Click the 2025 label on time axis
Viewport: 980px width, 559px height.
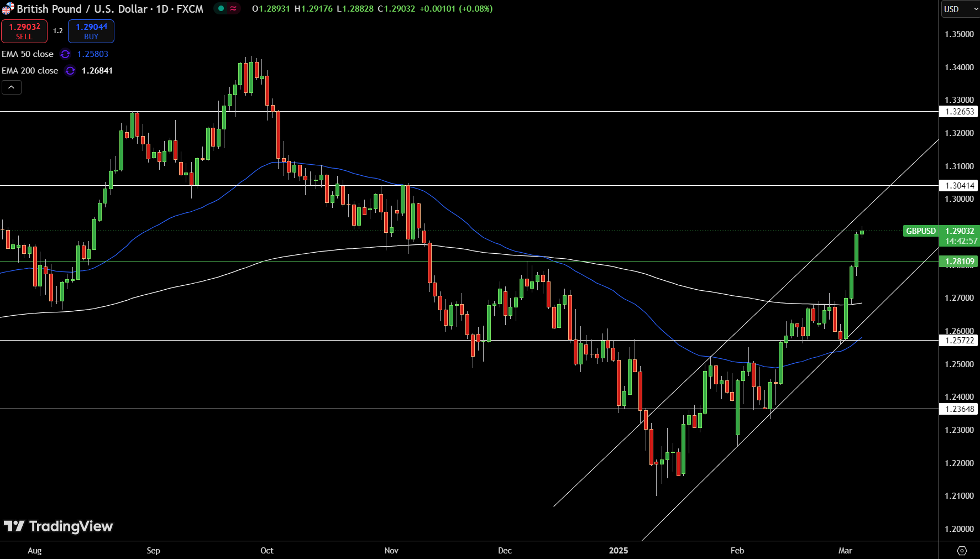click(619, 551)
